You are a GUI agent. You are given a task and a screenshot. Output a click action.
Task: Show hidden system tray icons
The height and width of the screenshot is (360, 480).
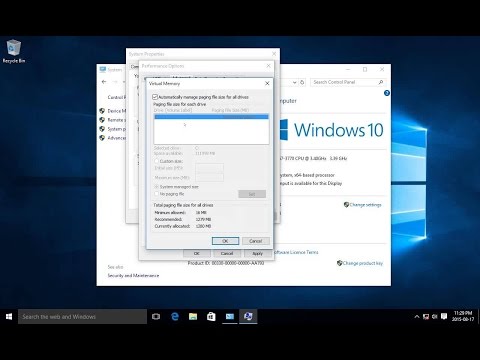[x=417, y=317]
